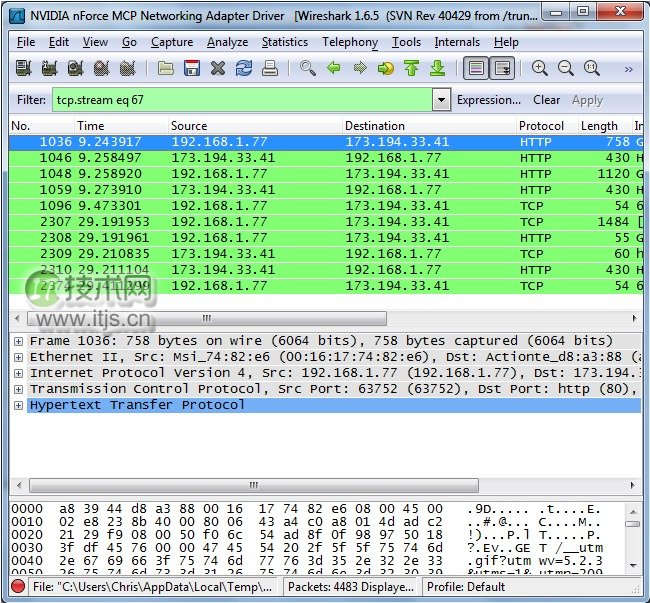This screenshot has width=650, height=603.
Task: Jump to the last packet icon
Action: [438, 68]
